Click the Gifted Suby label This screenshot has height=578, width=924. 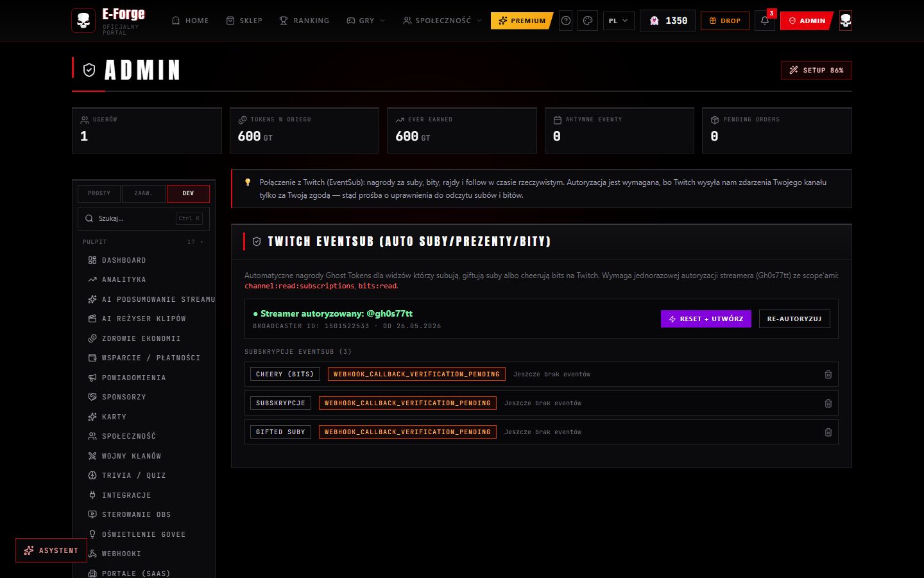[x=280, y=432]
